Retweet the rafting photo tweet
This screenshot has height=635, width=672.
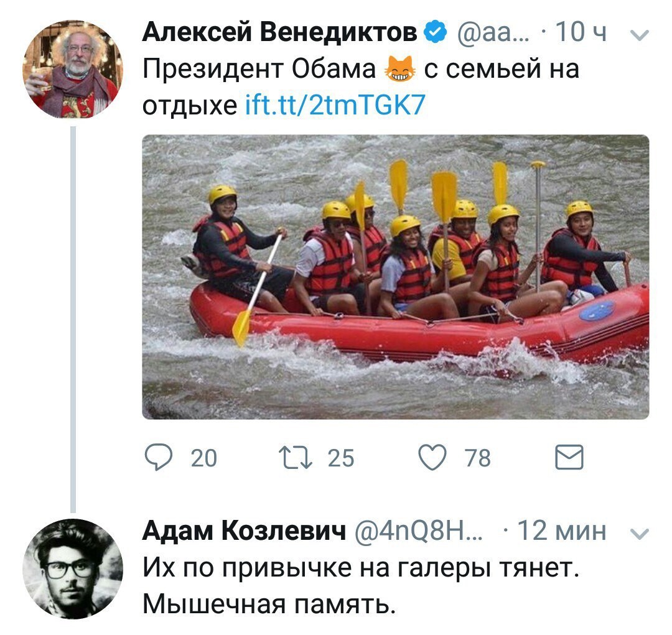296,457
